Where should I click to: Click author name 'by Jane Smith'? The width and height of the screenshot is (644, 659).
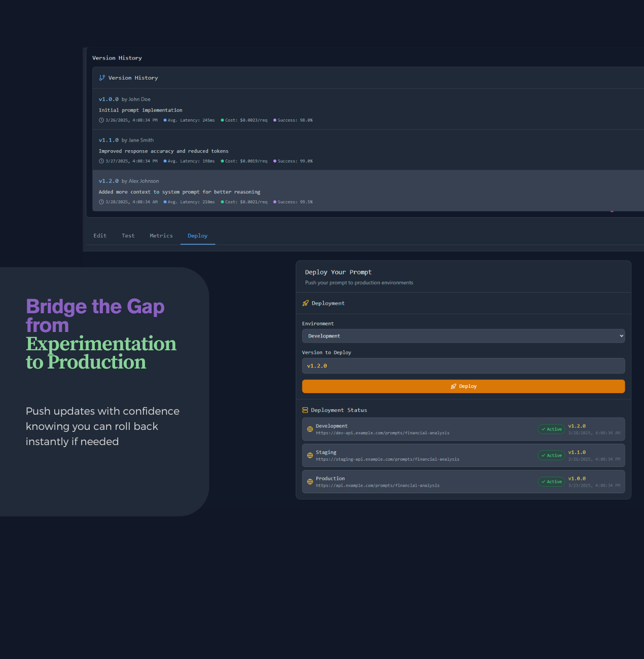click(x=137, y=140)
